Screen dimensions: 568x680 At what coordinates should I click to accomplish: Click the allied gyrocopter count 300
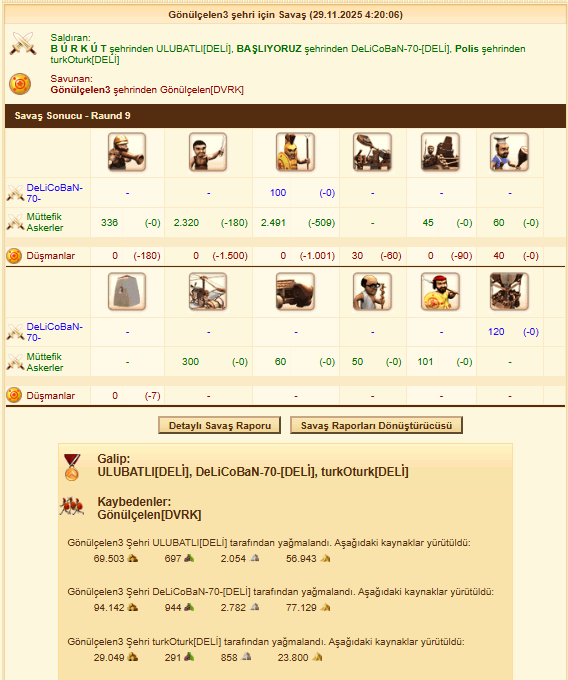tap(190, 362)
